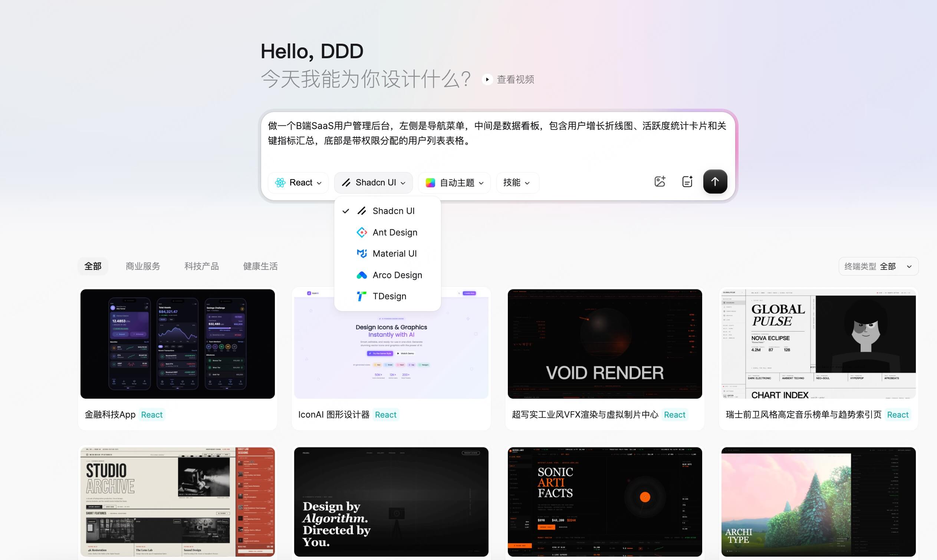Click the React tag on VFX渲染 card
Viewport: 937px width, 560px height.
(674, 415)
